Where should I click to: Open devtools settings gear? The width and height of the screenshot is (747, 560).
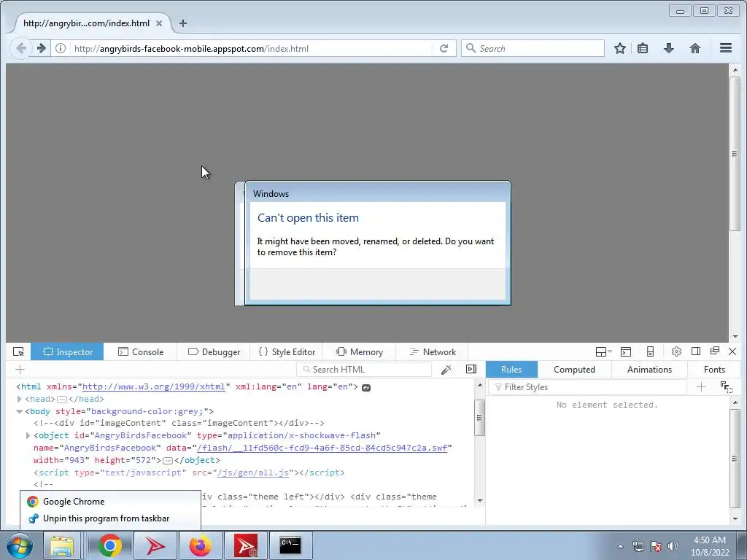click(676, 352)
